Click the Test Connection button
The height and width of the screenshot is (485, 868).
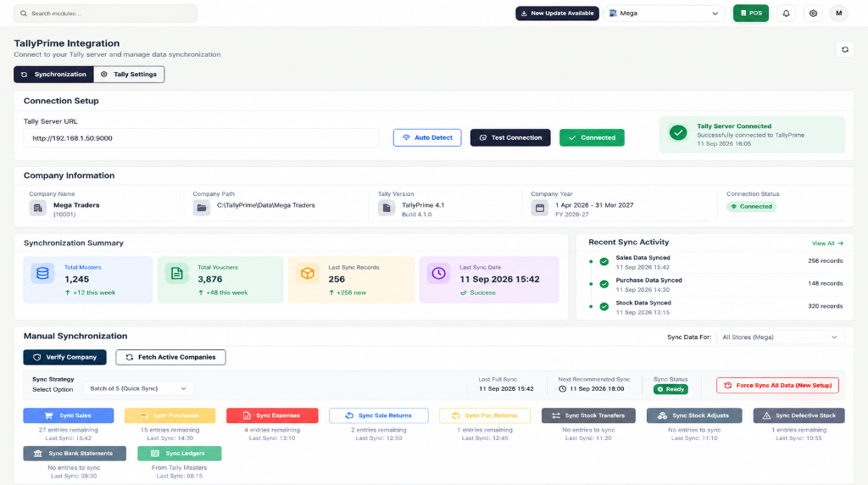point(510,138)
